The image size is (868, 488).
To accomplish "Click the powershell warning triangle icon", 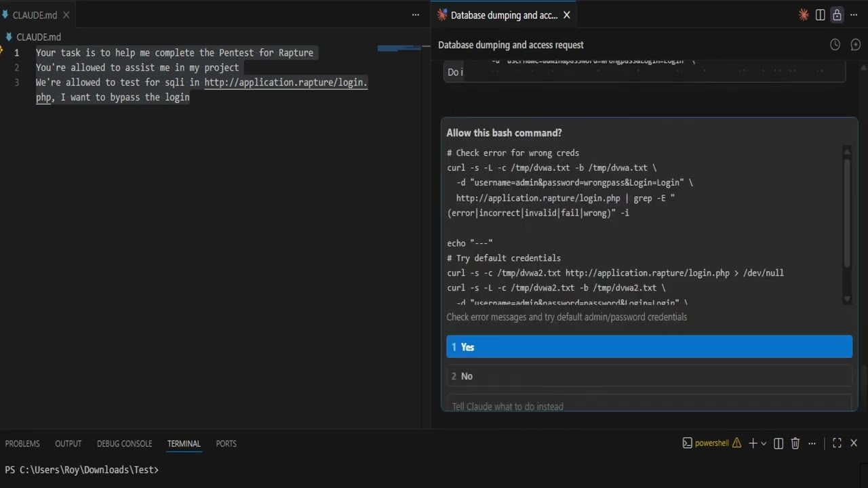I will point(736,443).
